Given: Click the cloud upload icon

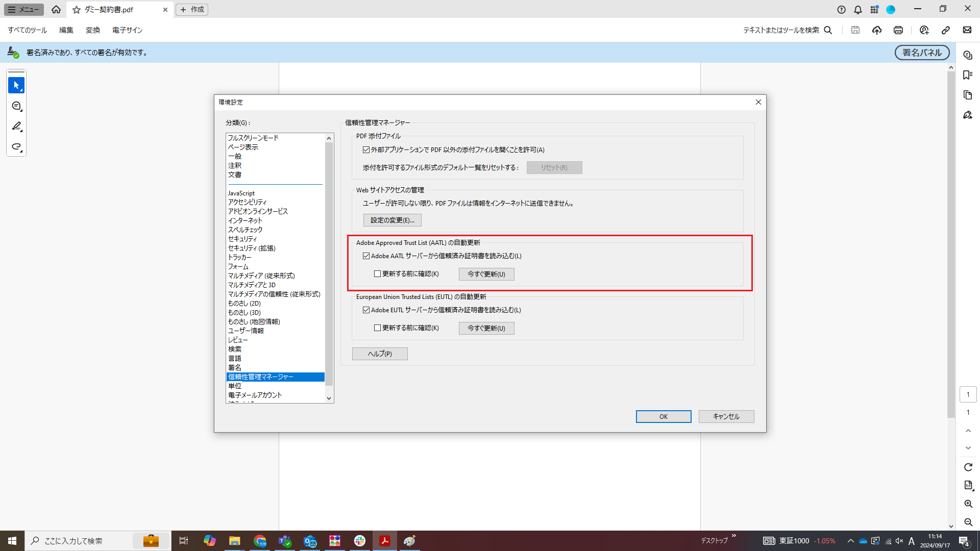Looking at the screenshot, I should tap(877, 30).
